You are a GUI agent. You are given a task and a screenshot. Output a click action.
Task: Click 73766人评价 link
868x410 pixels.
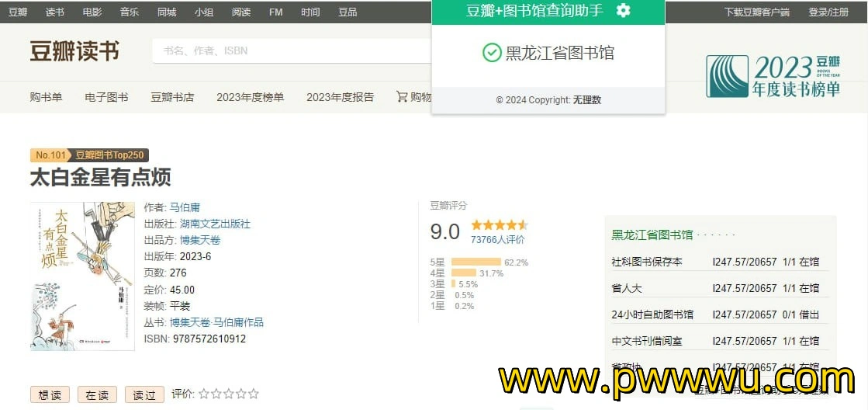tap(498, 239)
